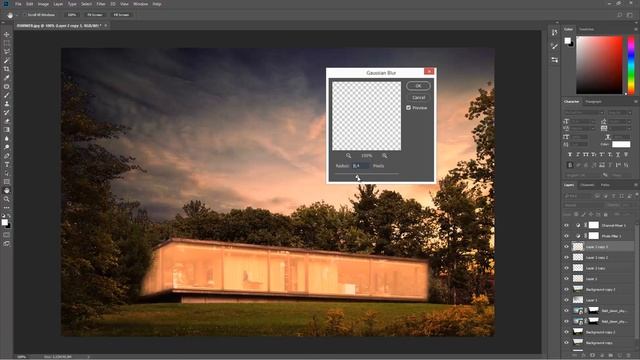The image size is (640, 360).
Task: Open the Filter menu
Action: click(x=101, y=4)
